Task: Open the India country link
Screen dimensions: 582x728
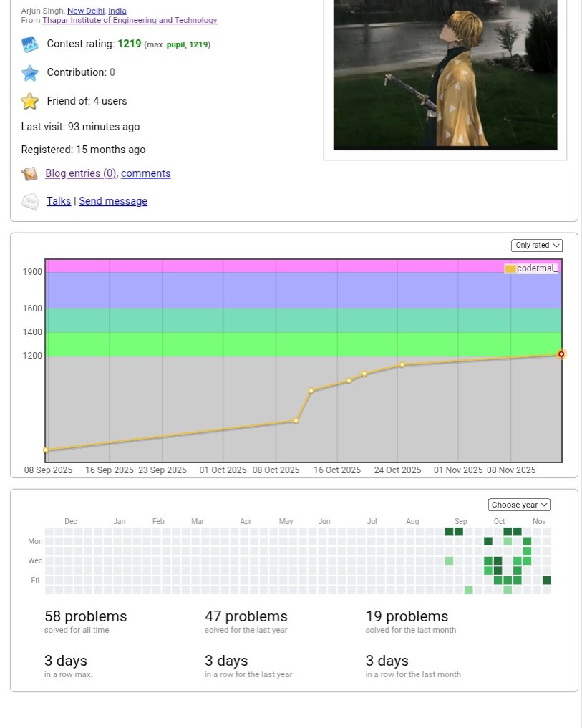Action: point(117,11)
